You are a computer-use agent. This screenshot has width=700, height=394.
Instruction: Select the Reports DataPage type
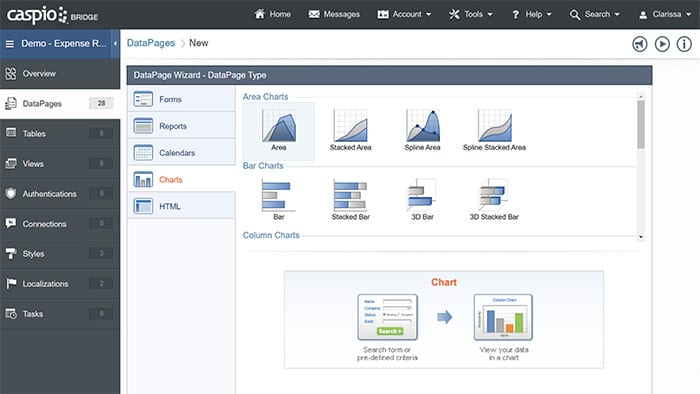[x=181, y=126]
